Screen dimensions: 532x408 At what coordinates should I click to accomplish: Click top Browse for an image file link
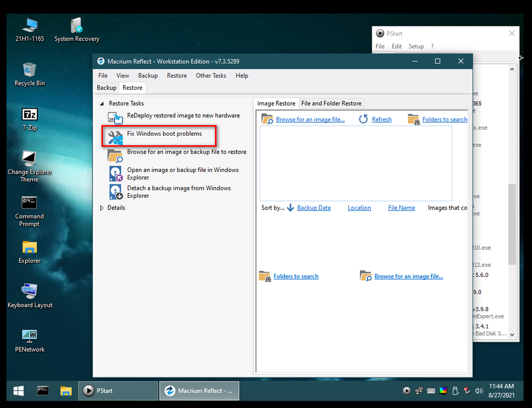[x=310, y=119]
